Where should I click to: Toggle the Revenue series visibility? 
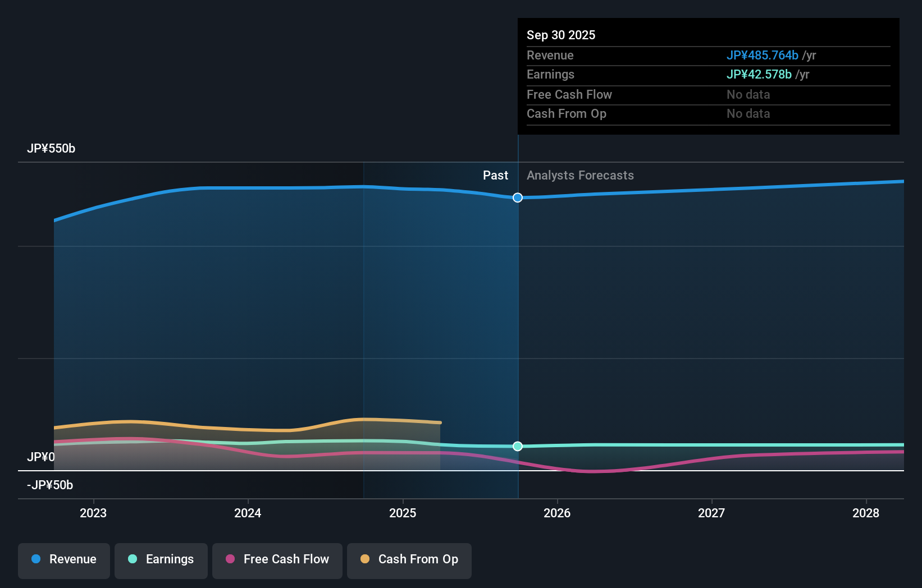pyautogui.click(x=63, y=559)
